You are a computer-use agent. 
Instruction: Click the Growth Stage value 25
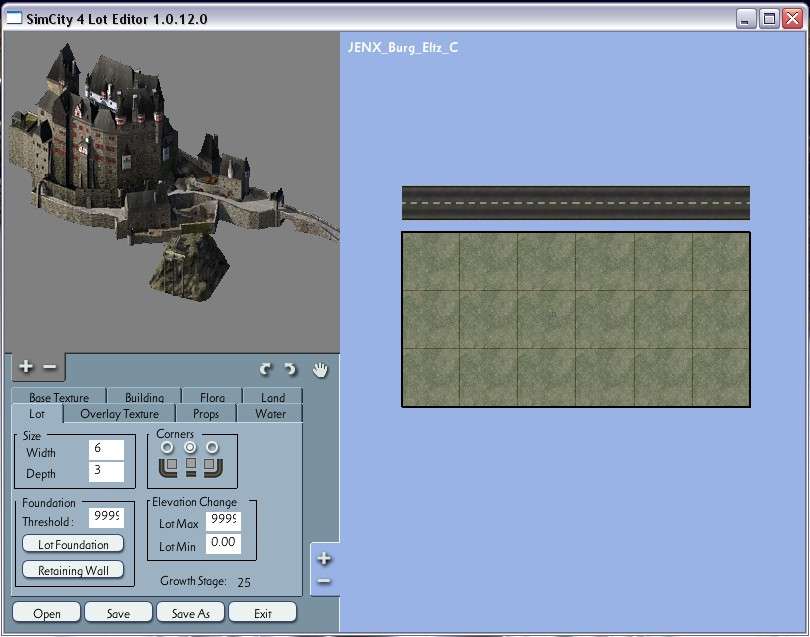tap(244, 582)
